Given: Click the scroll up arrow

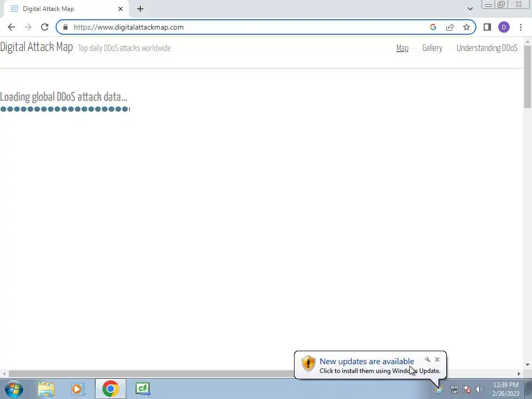Looking at the screenshot, I should point(527,42).
